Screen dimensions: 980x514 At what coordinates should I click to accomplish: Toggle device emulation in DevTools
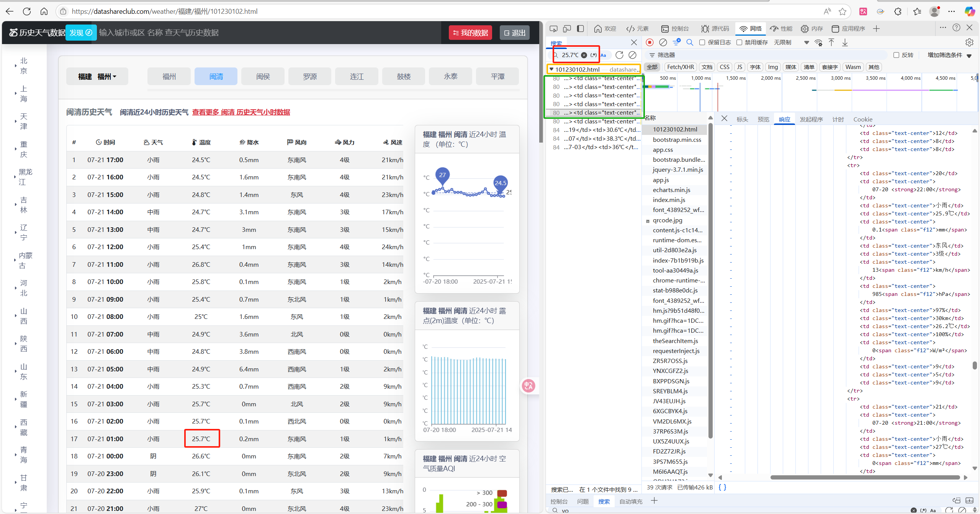pyautogui.click(x=567, y=29)
